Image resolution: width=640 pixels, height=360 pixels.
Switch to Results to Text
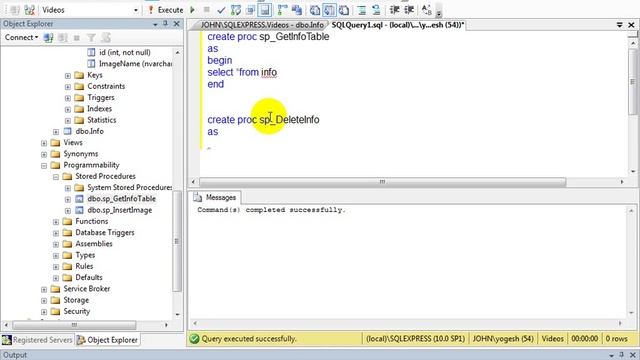[x=315, y=10]
